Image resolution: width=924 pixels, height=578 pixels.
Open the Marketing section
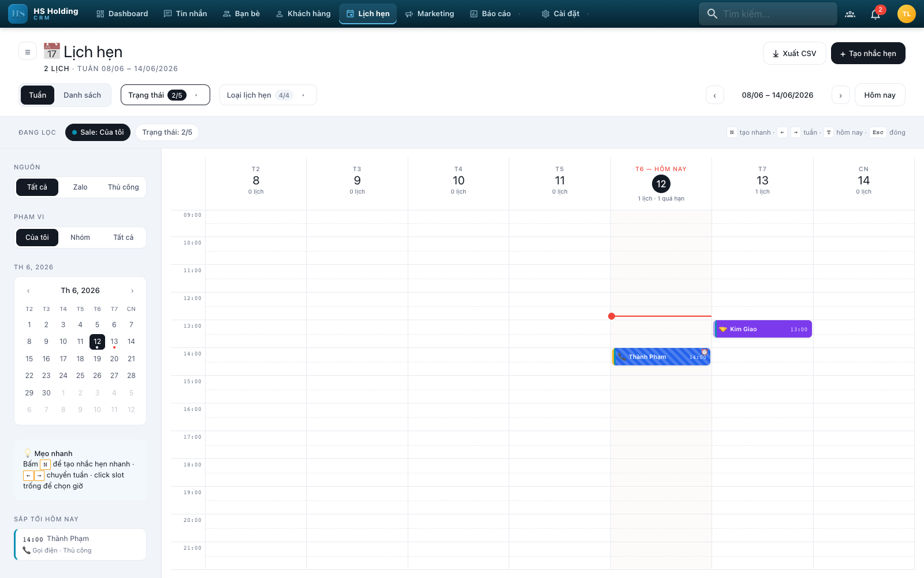[x=430, y=13]
